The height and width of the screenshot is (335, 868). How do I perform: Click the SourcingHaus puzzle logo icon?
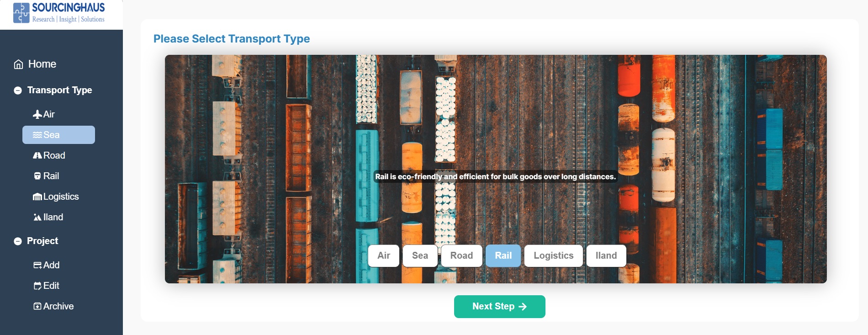[21, 13]
